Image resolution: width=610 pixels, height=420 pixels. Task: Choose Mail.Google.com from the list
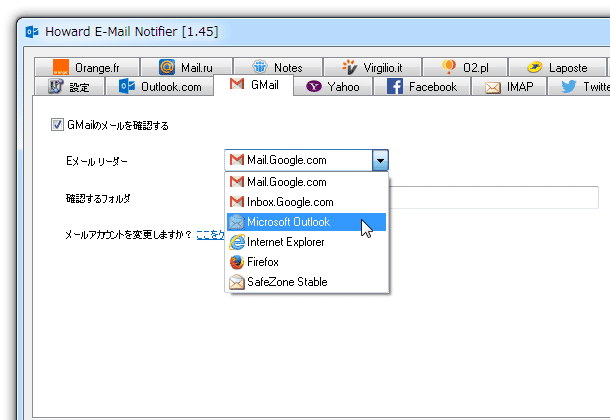click(307, 182)
